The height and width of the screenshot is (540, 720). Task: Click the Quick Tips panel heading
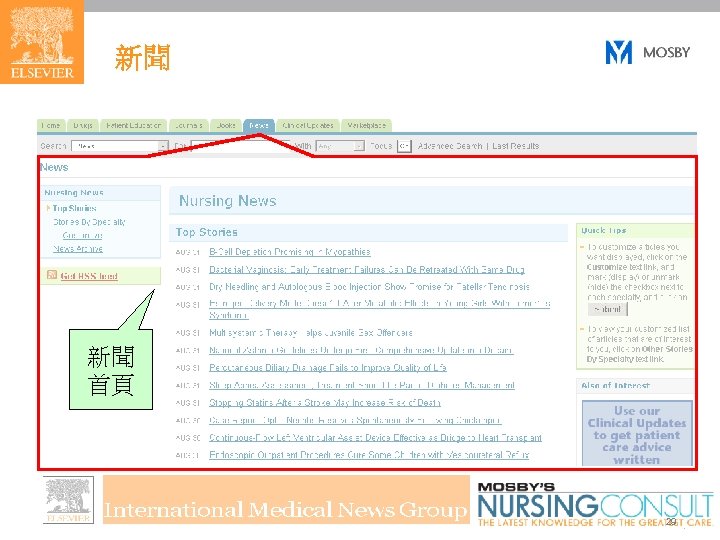click(x=603, y=231)
